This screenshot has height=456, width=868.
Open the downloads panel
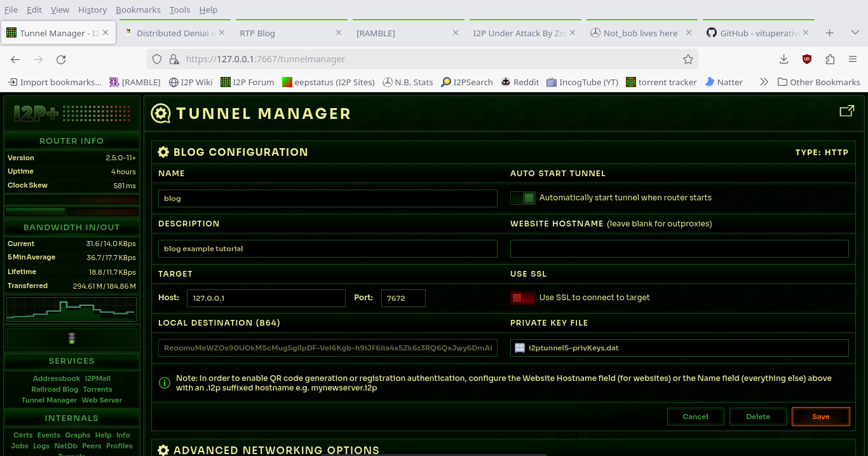click(x=783, y=59)
